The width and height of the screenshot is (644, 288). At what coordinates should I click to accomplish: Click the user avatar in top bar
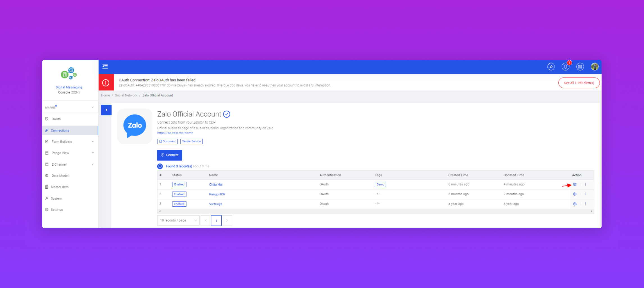(x=594, y=67)
